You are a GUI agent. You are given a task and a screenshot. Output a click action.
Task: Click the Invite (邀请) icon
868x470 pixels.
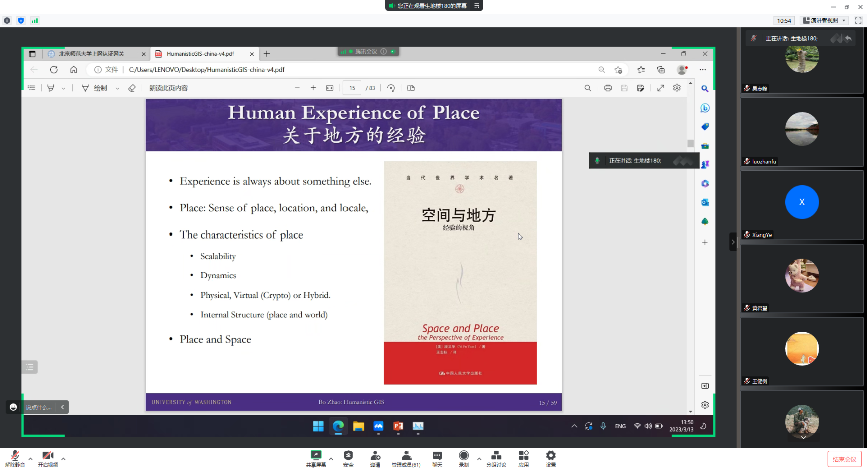[375, 456]
